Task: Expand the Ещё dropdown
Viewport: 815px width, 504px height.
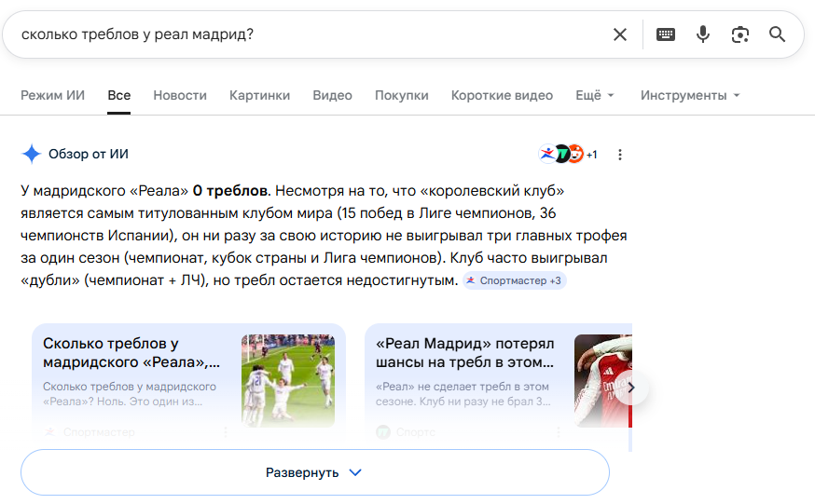Action: coord(595,96)
